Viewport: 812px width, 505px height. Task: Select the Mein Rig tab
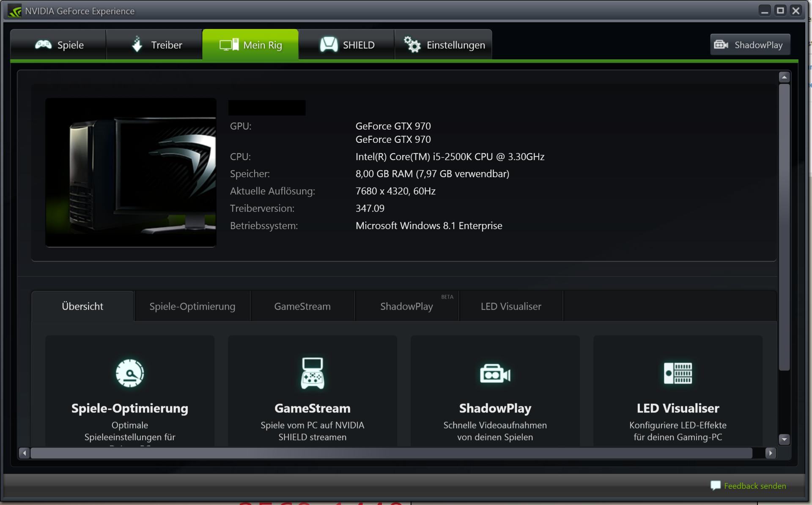coord(250,45)
